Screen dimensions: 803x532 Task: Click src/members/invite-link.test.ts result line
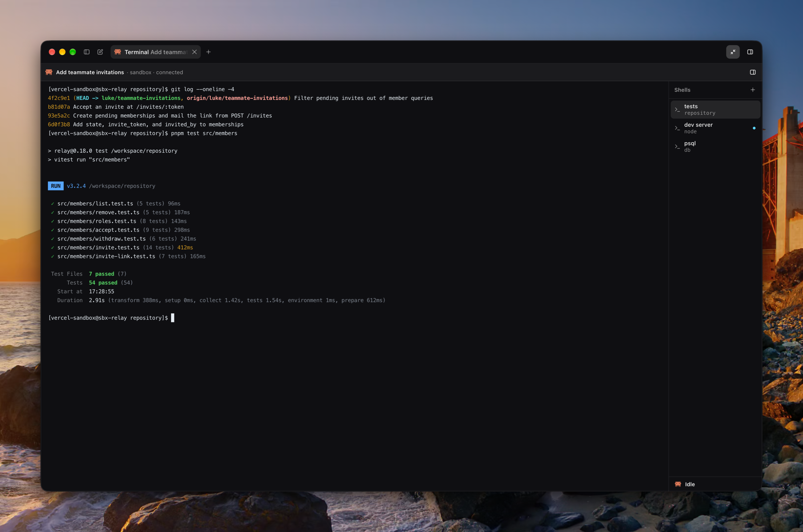[128, 256]
